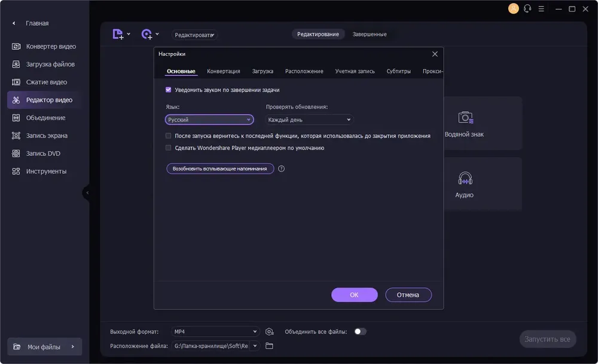Switch to the Субтитры settings tab
Image resolution: width=598 pixels, height=364 pixels.
[x=398, y=71]
